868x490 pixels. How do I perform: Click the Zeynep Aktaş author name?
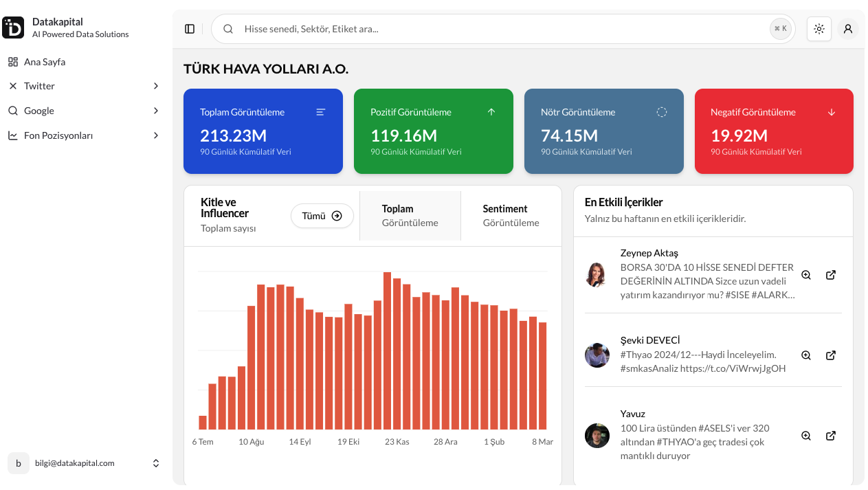[x=649, y=253]
